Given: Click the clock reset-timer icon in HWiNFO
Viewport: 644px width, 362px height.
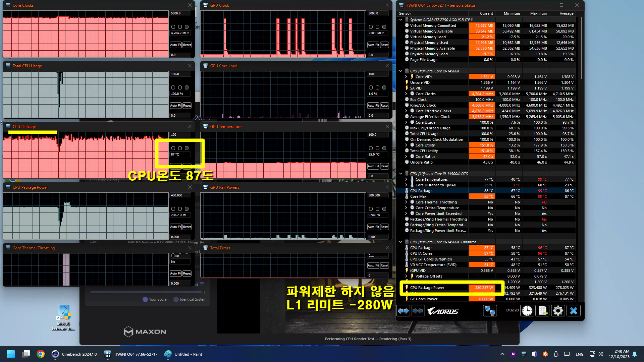Looking at the screenshot, I should coord(527,311).
